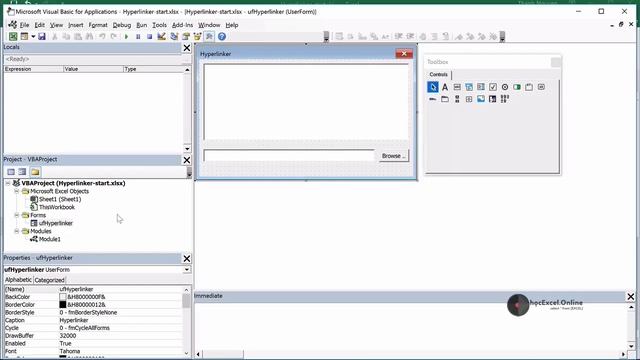Select the Label control in the Toolbox
Screen dimensions: 640x360
(x=445, y=87)
